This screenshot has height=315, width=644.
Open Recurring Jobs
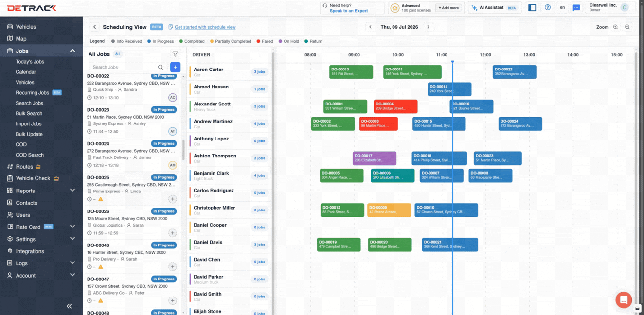tap(32, 93)
